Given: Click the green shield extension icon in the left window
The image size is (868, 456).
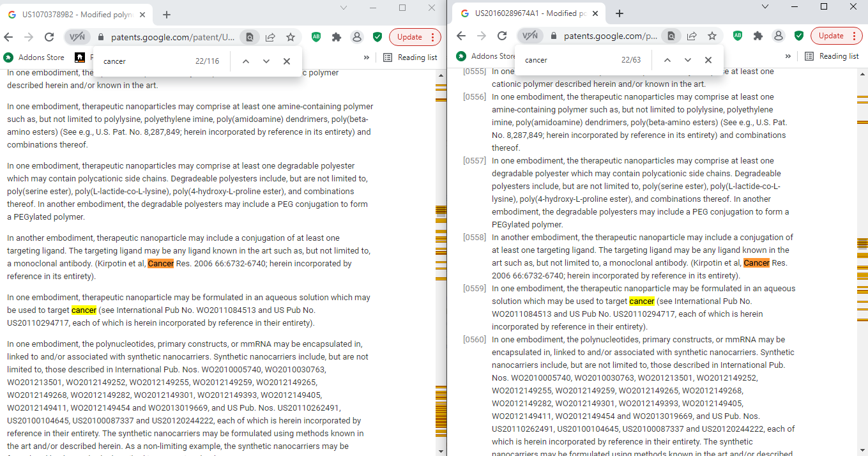Looking at the screenshot, I should pos(377,37).
